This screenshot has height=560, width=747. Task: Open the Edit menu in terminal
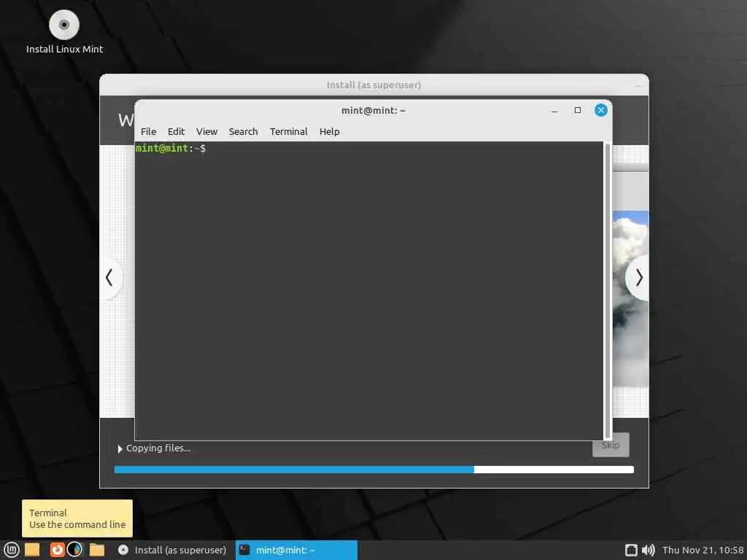(x=176, y=131)
